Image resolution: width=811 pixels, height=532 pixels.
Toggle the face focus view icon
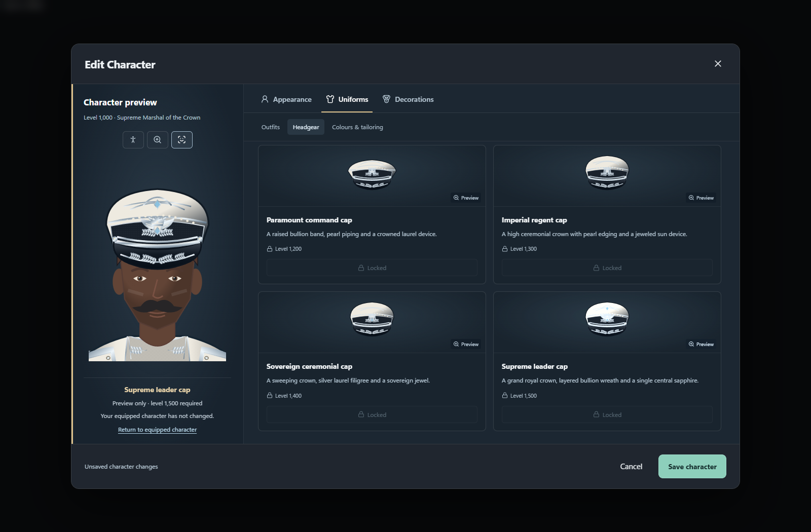coord(182,140)
